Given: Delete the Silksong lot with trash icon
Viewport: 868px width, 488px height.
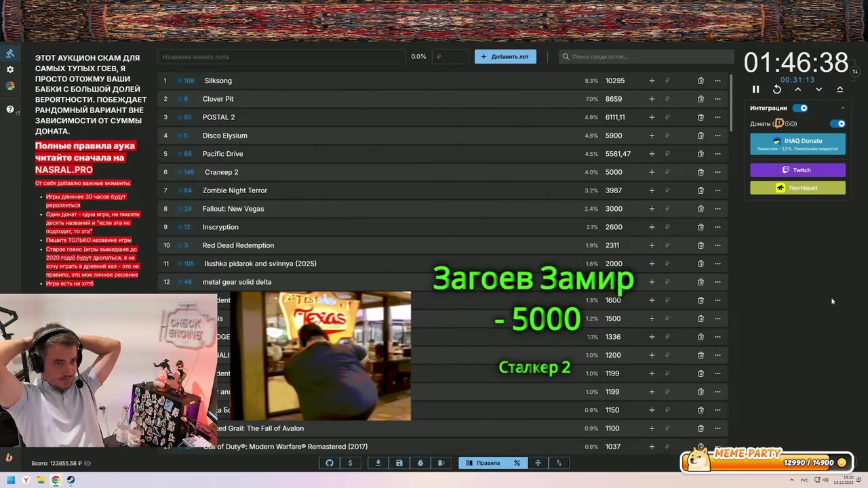Looking at the screenshot, I should click(x=701, y=81).
